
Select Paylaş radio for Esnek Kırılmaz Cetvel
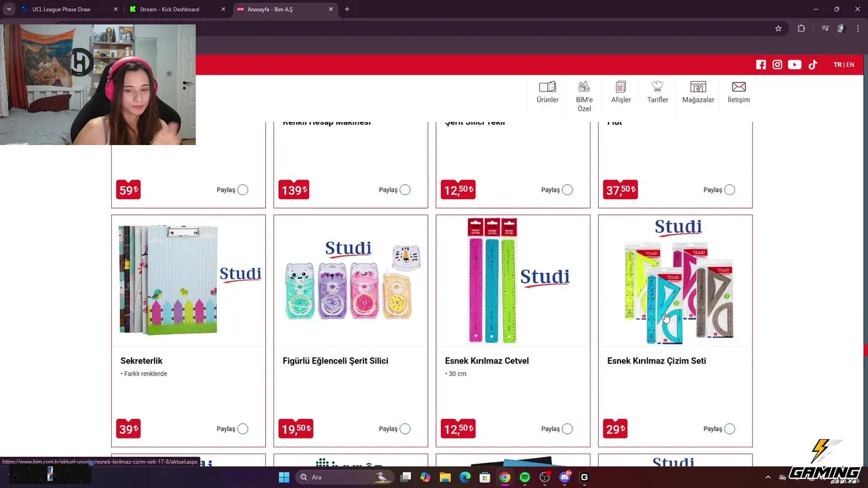pyautogui.click(x=567, y=428)
